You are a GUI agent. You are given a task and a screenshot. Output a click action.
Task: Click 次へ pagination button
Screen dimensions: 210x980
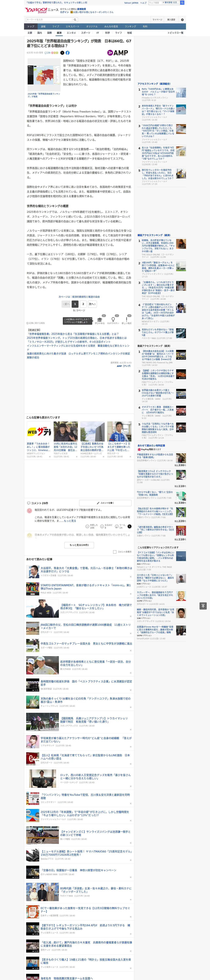92,304
